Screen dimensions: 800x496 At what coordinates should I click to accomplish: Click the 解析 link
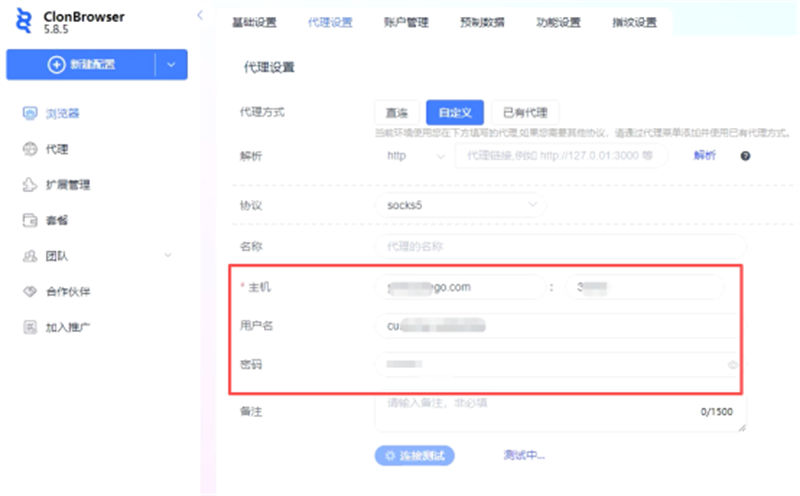click(x=705, y=155)
